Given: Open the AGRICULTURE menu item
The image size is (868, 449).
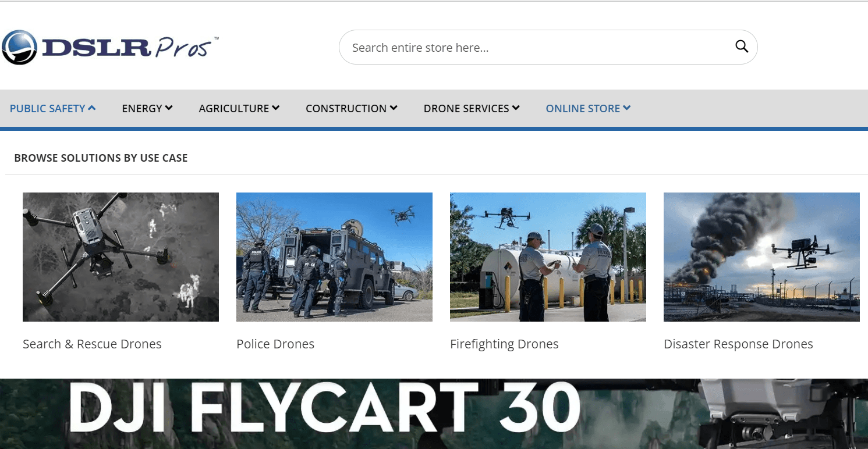Looking at the screenshot, I should [x=234, y=108].
